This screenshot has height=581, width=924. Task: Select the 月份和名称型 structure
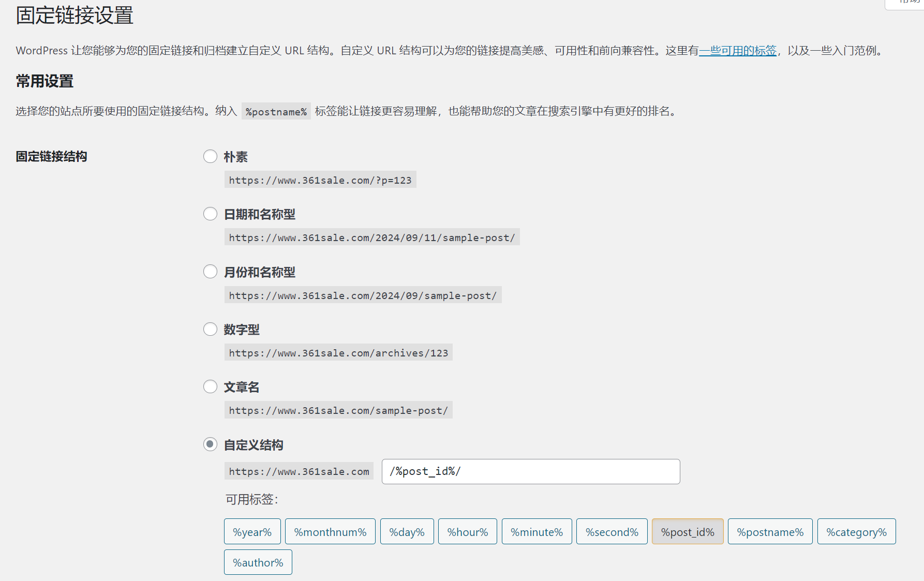(x=210, y=271)
